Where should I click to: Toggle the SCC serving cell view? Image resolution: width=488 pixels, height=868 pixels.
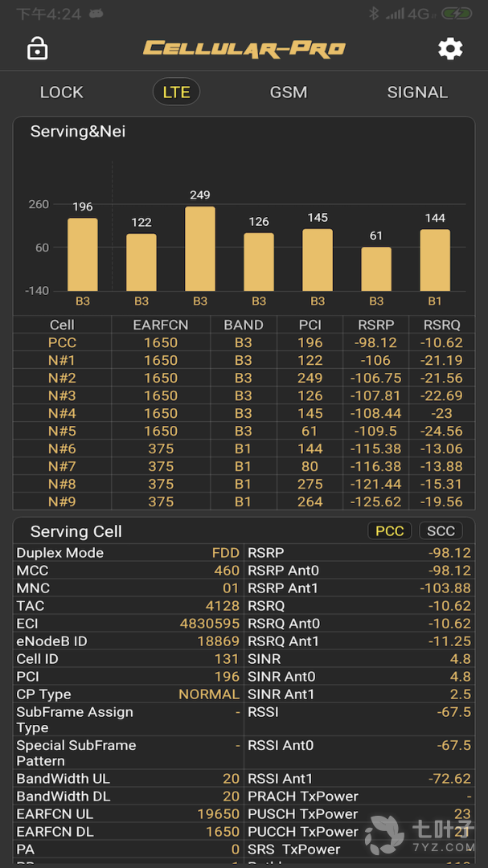pos(441,531)
